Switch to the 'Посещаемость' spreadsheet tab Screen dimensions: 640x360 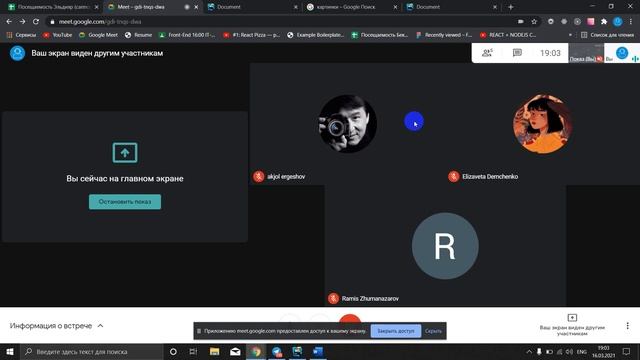point(53,7)
